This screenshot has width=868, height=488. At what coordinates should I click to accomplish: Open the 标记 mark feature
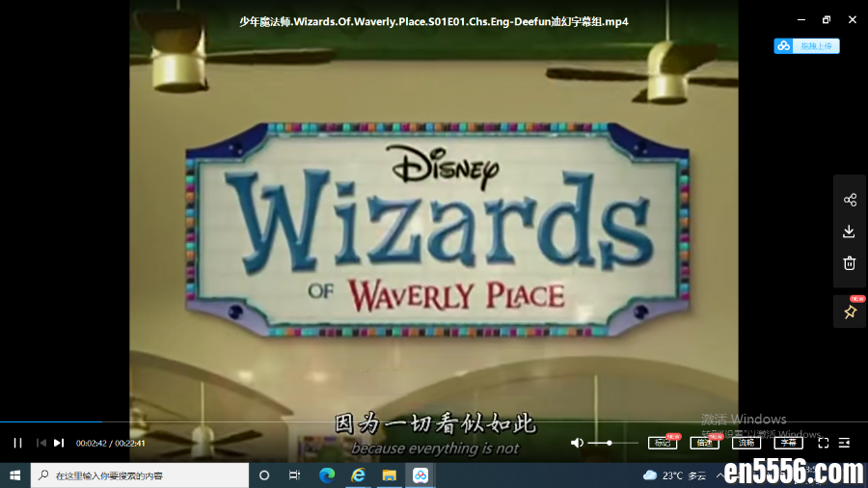coord(663,443)
